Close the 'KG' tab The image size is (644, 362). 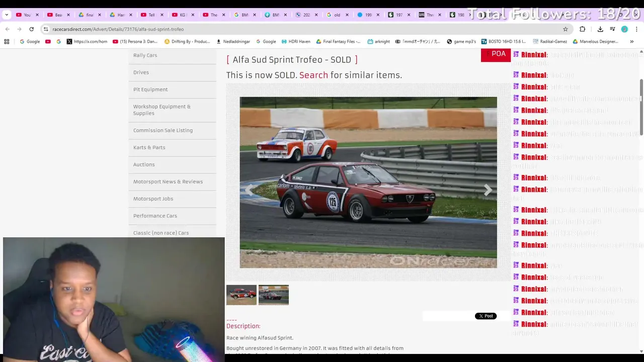click(192, 15)
